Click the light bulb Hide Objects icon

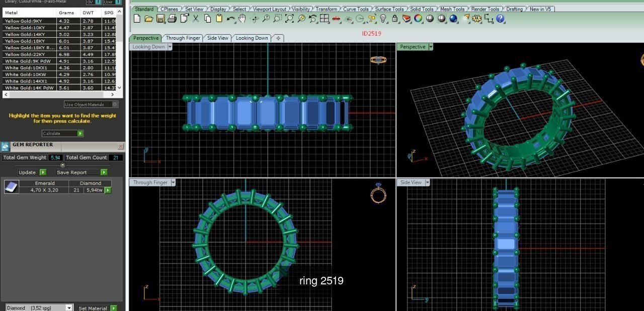coord(383,19)
